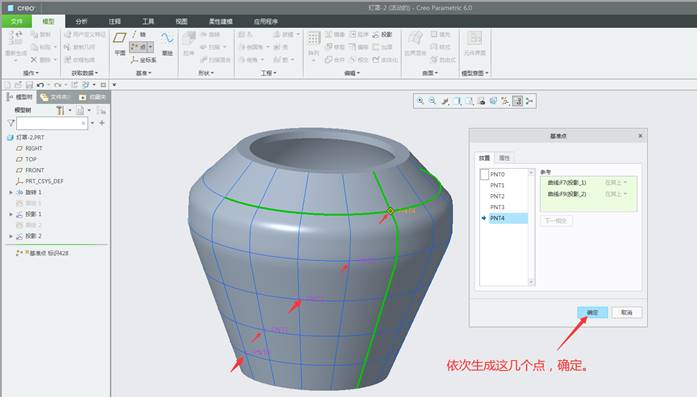Viewport: 697px width, 397px height.
Task: Click the repaint icon in graphics toolbar
Action: [x=445, y=101]
